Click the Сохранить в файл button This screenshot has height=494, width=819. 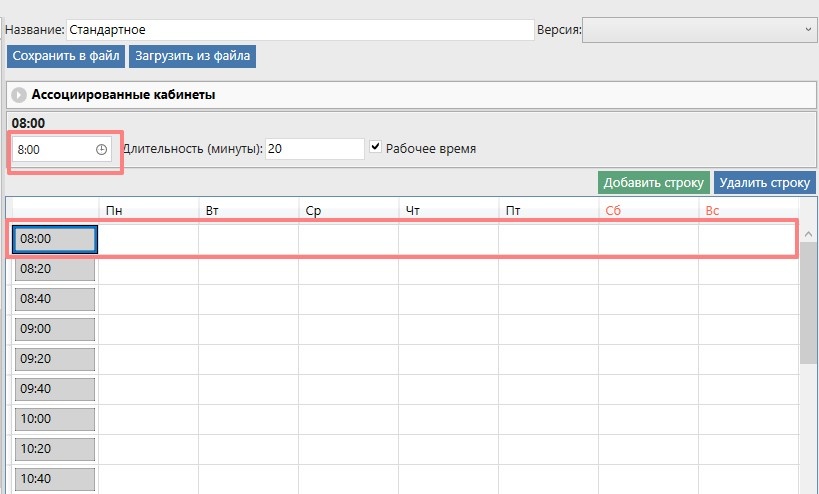point(66,55)
